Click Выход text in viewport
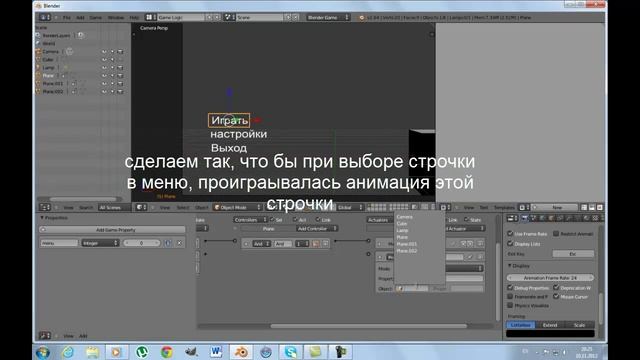 [229, 148]
